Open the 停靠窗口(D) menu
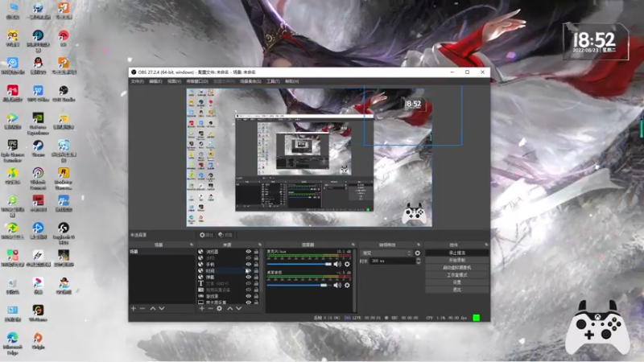644x362 pixels. (x=197, y=81)
